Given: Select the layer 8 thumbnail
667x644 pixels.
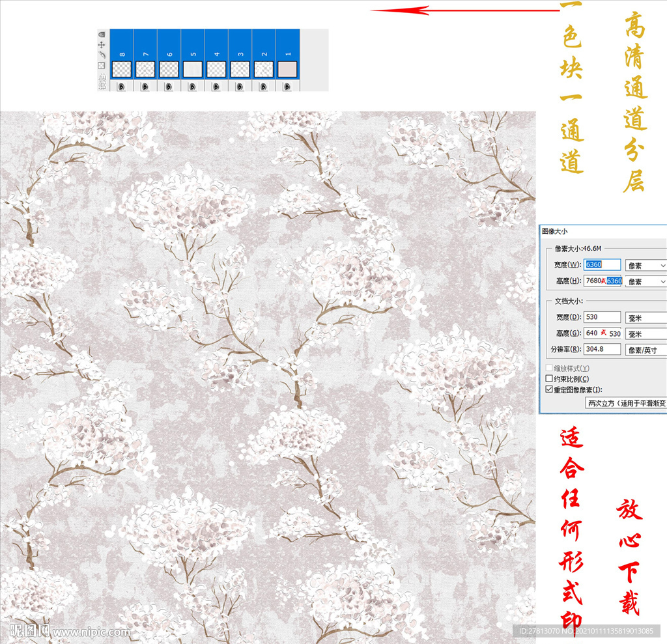Looking at the screenshot, I should (x=122, y=69).
